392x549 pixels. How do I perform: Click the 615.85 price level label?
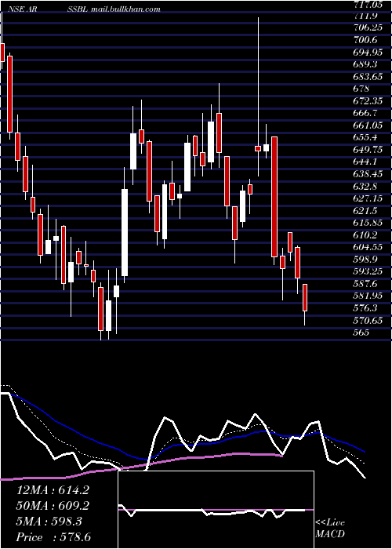point(369,223)
